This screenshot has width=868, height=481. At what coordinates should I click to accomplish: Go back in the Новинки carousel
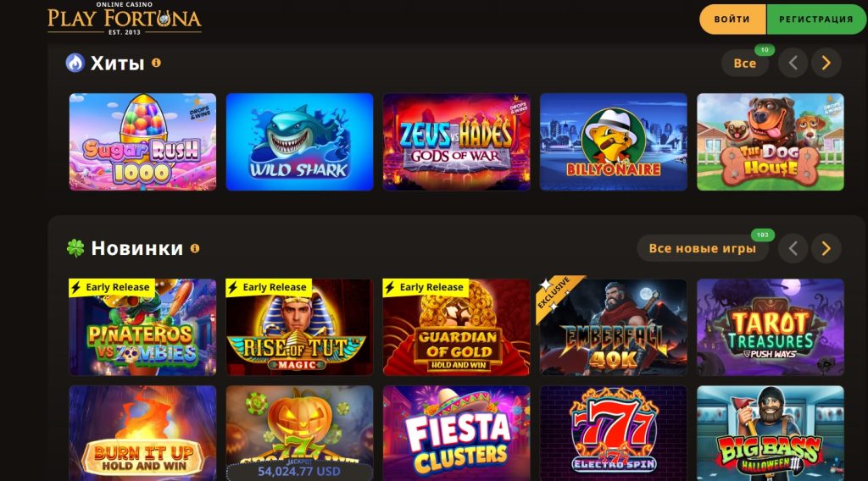[793, 248]
